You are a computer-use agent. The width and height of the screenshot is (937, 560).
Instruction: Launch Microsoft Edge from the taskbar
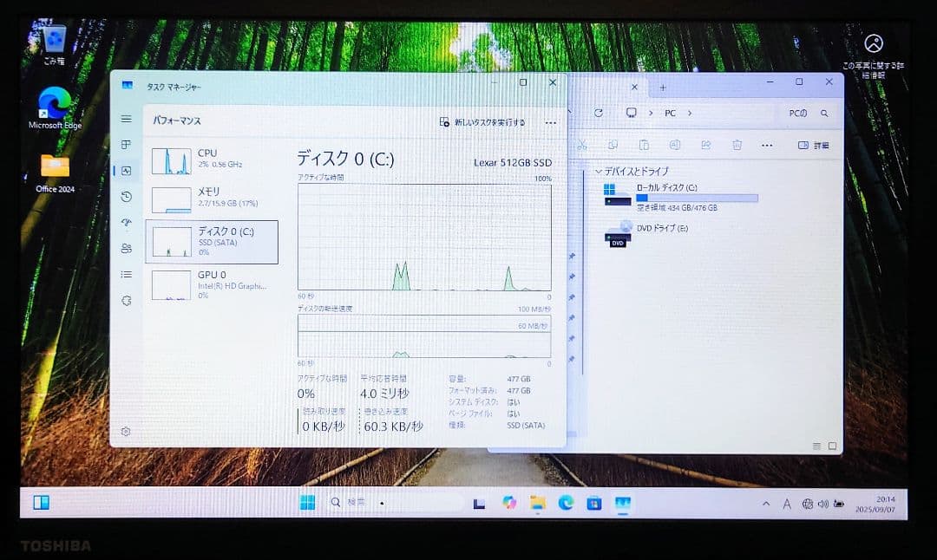coord(565,503)
